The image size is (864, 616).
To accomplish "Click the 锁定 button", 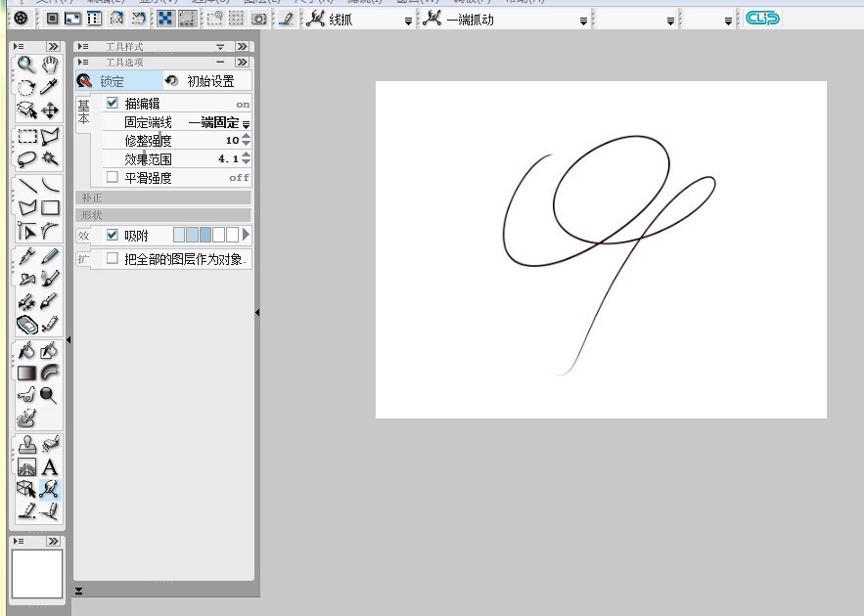I will click(x=112, y=81).
